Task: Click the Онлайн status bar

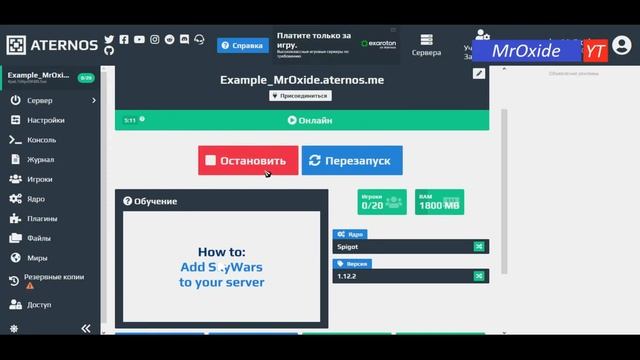Action: tap(302, 120)
